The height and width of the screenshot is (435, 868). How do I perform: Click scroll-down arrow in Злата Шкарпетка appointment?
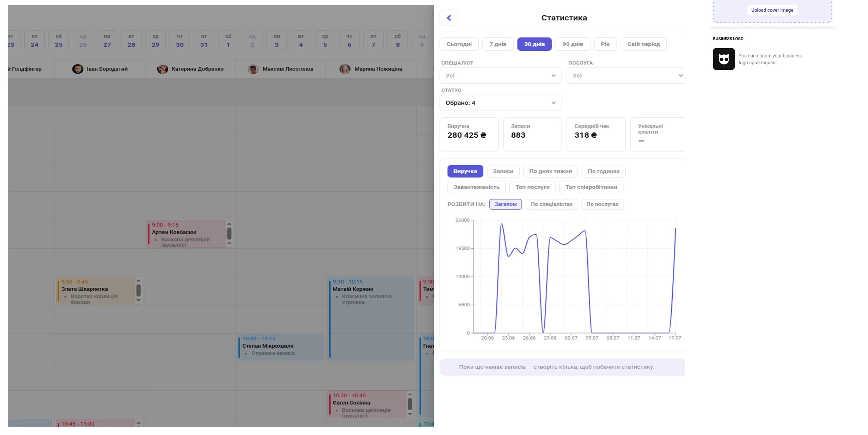pyautogui.click(x=139, y=300)
